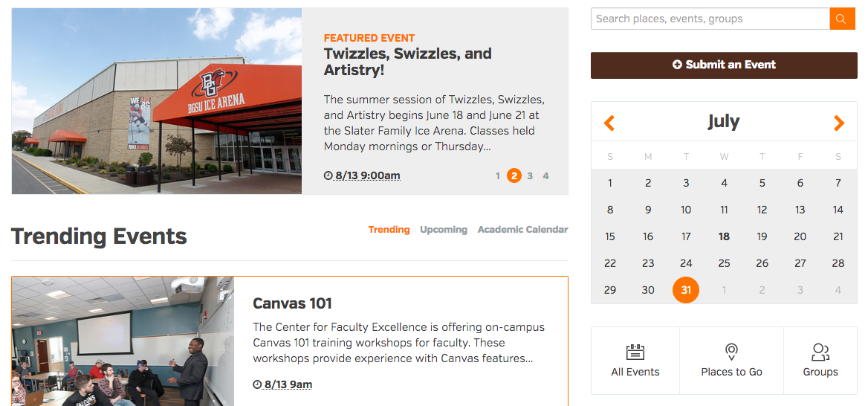Select highlighted date 31 in calendar
The image size is (868, 406).
[x=686, y=290]
